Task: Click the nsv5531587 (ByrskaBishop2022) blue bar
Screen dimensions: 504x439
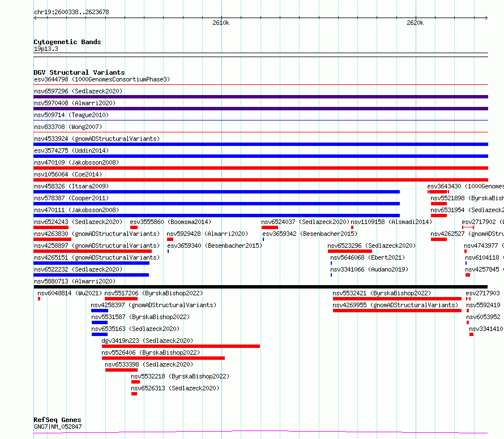Action: 100,322
